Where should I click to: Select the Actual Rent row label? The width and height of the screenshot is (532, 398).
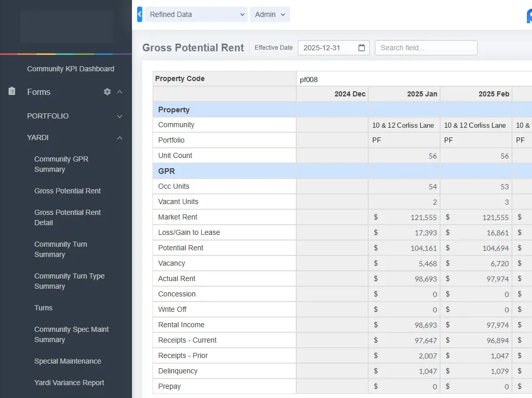tap(177, 278)
